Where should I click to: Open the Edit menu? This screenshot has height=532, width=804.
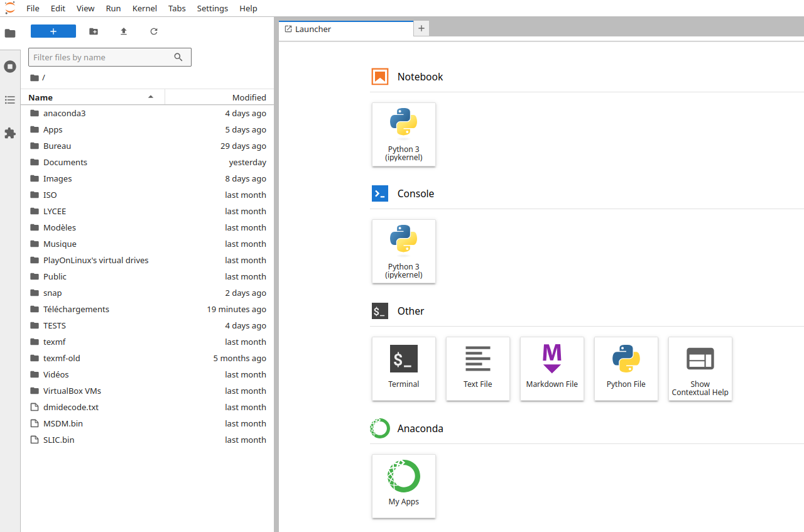[x=58, y=8]
